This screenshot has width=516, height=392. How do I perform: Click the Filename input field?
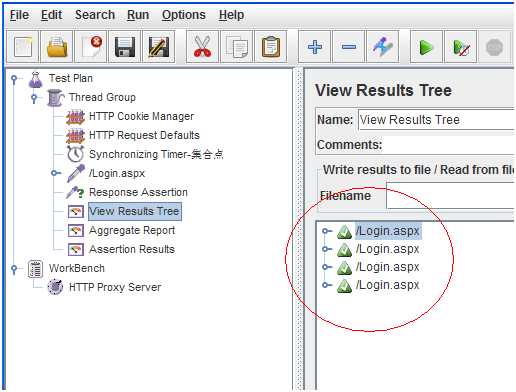(x=450, y=196)
